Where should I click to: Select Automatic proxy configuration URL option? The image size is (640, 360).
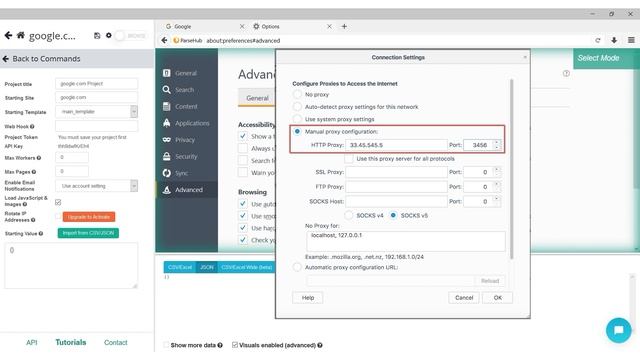(298, 267)
